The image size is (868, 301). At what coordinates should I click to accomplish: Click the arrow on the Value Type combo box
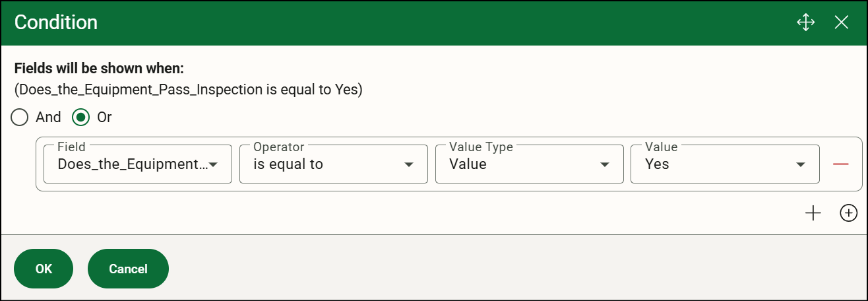[x=605, y=165]
